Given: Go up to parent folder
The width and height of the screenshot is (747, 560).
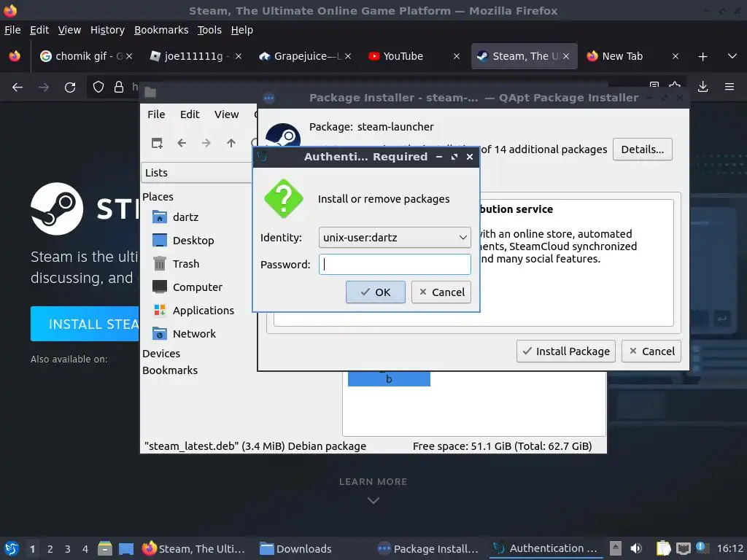Looking at the screenshot, I should (x=231, y=143).
